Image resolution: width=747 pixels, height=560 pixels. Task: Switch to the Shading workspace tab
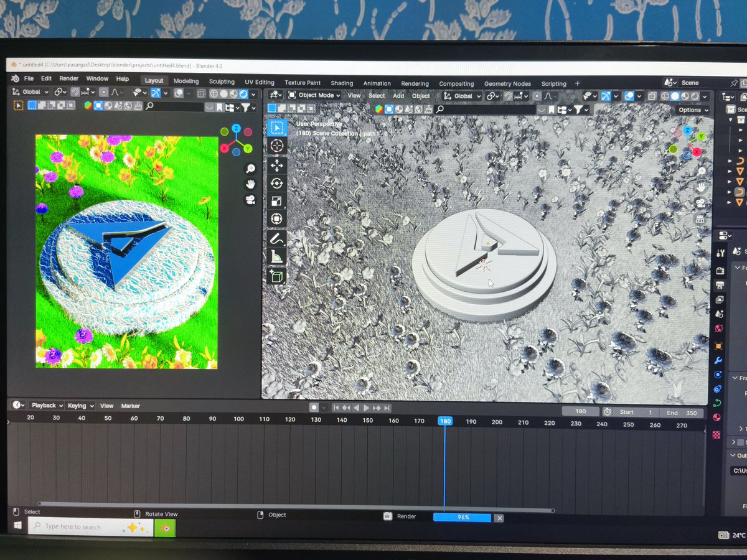coord(342,83)
